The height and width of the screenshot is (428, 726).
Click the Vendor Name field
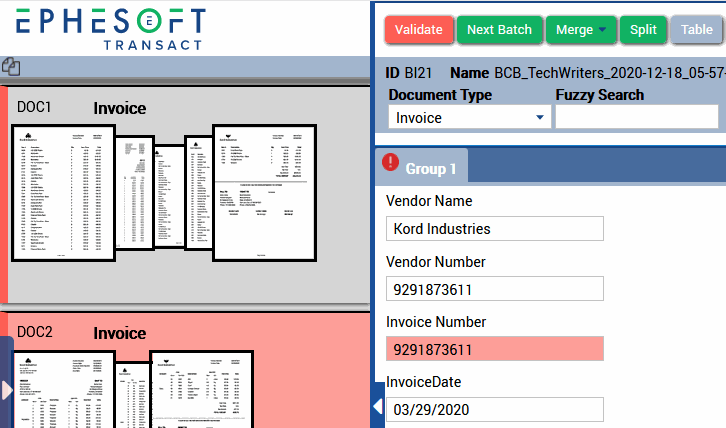494,228
